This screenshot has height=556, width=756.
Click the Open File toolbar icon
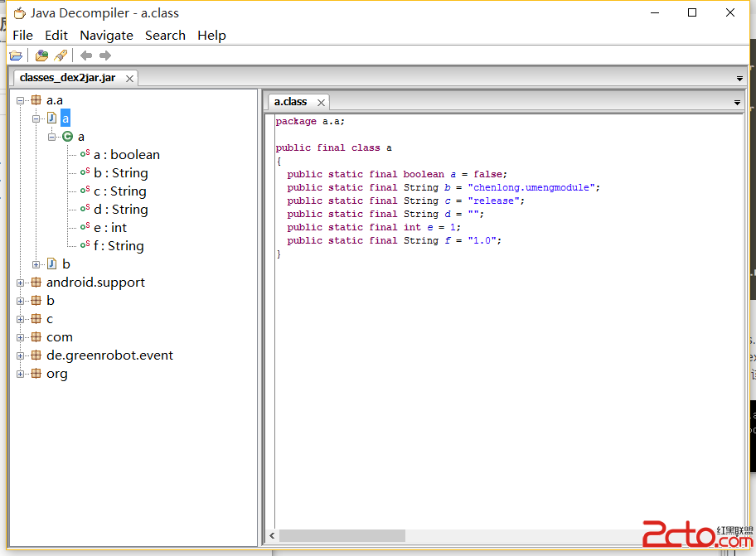click(x=16, y=56)
